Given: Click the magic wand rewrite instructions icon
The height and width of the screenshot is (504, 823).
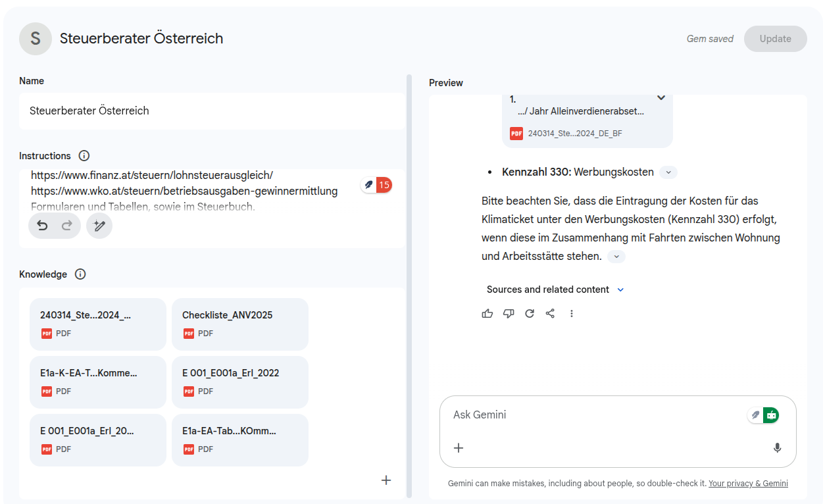Looking at the screenshot, I should [x=99, y=226].
